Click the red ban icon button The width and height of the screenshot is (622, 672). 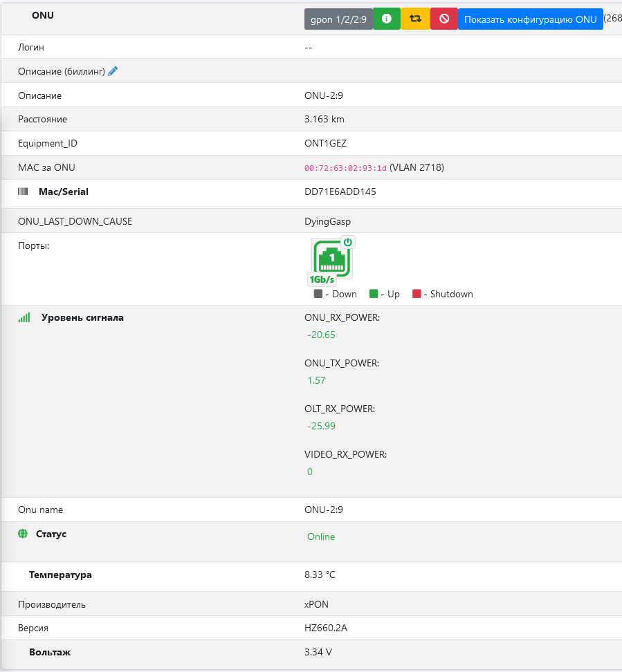click(x=443, y=19)
